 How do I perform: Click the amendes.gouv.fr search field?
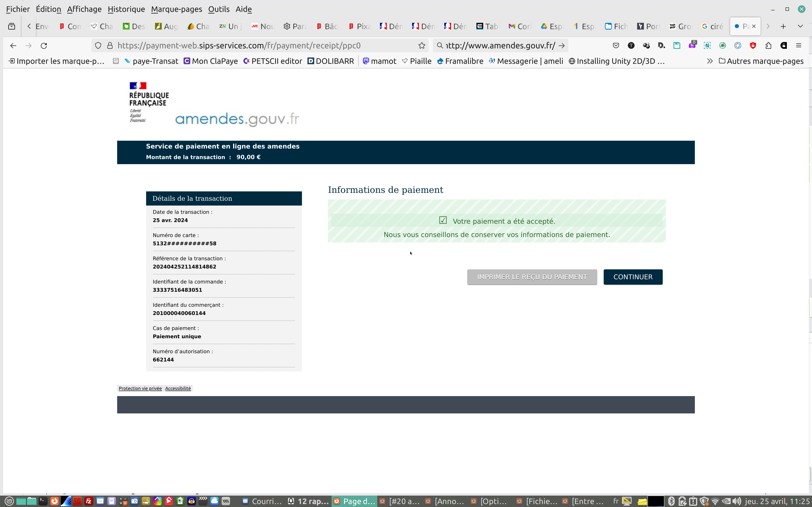(500, 46)
